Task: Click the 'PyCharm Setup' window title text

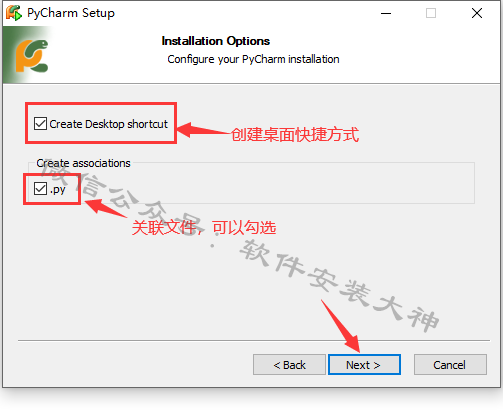Action: tap(71, 13)
